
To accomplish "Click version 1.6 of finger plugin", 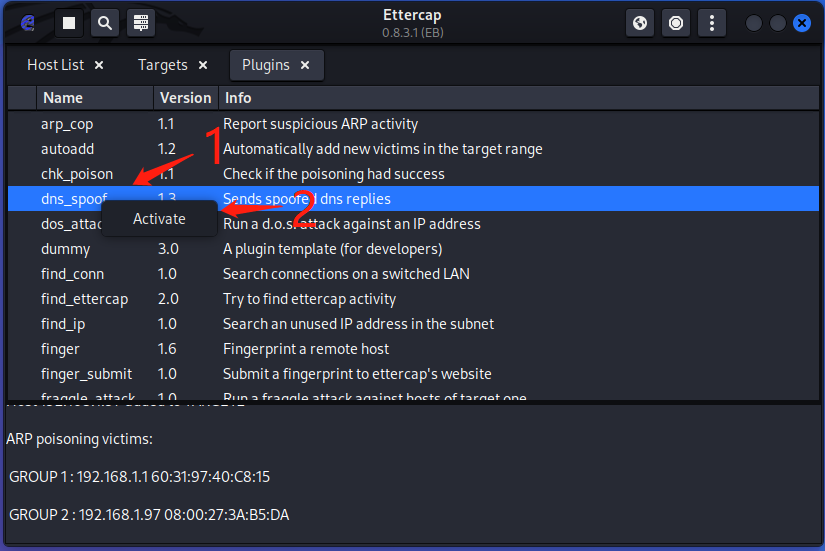I will tap(167, 349).
